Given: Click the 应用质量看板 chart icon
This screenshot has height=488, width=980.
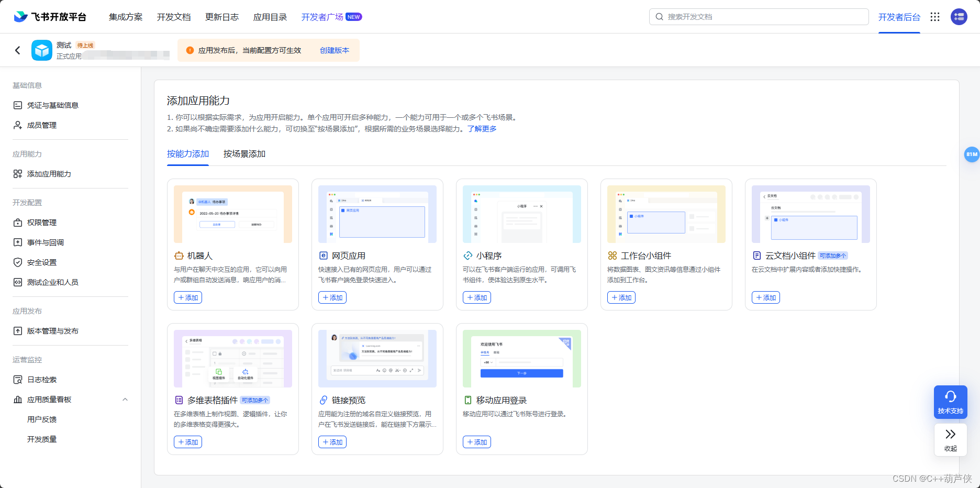Looking at the screenshot, I should [18, 400].
